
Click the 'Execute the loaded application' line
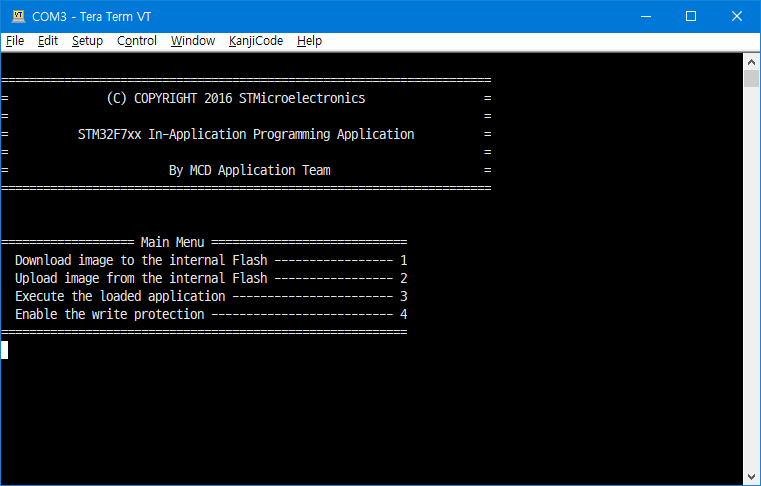211,296
